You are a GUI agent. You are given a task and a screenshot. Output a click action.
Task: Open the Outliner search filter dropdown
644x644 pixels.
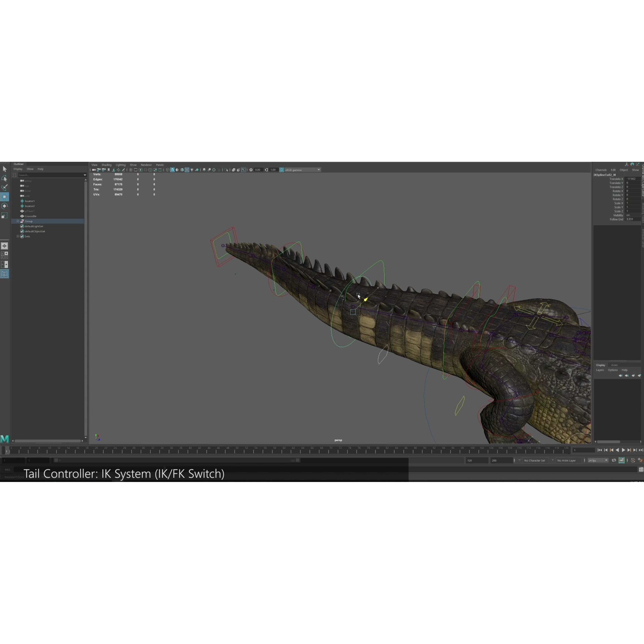(85, 175)
